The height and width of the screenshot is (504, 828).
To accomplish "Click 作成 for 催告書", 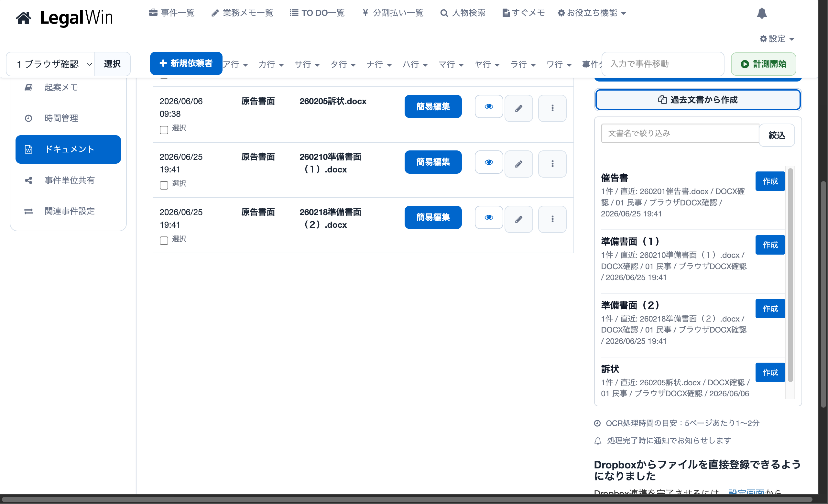I will point(770,181).
